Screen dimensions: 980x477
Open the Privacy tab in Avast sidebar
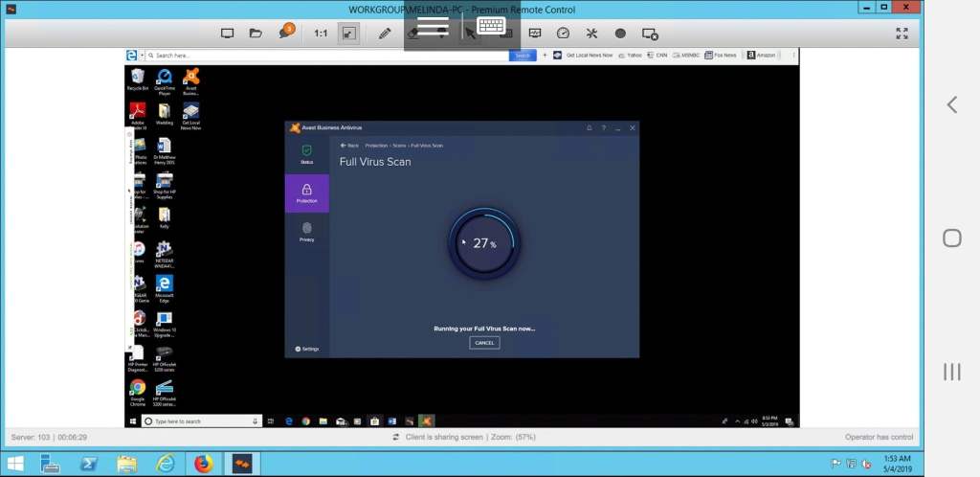click(306, 231)
